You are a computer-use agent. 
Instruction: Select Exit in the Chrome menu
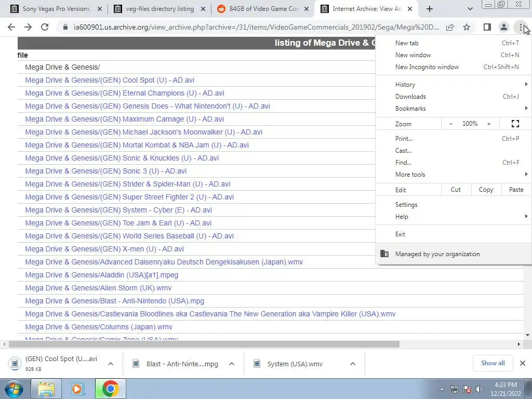click(453, 234)
